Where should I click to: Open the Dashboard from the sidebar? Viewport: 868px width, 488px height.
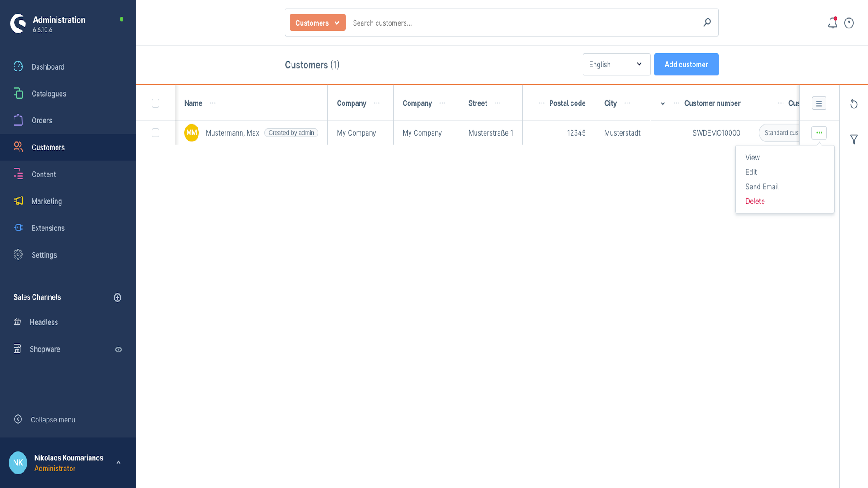point(48,67)
